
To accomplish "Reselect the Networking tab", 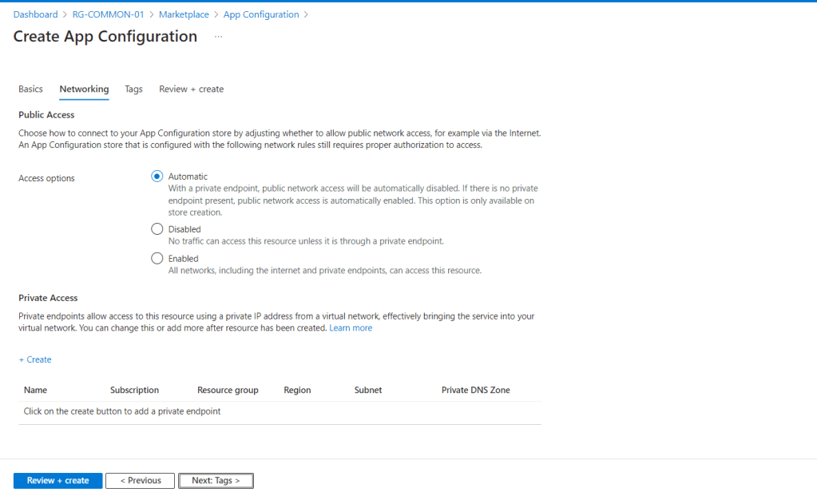I will [84, 89].
